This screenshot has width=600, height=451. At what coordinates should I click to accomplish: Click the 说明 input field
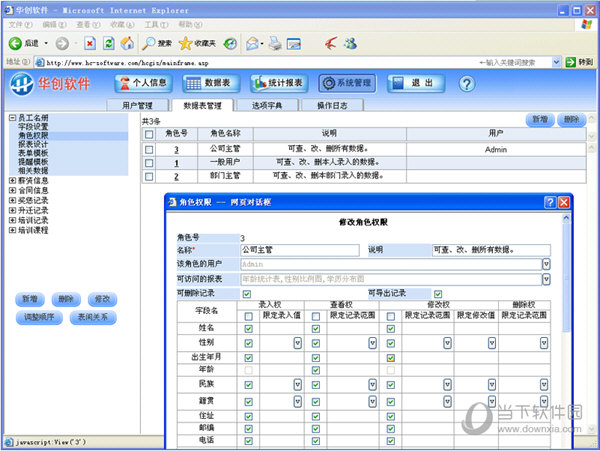pyautogui.click(x=491, y=250)
